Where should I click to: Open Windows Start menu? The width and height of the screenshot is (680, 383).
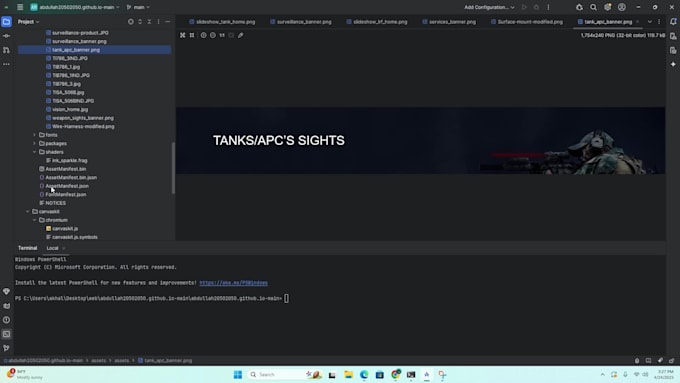pyautogui.click(x=238, y=374)
